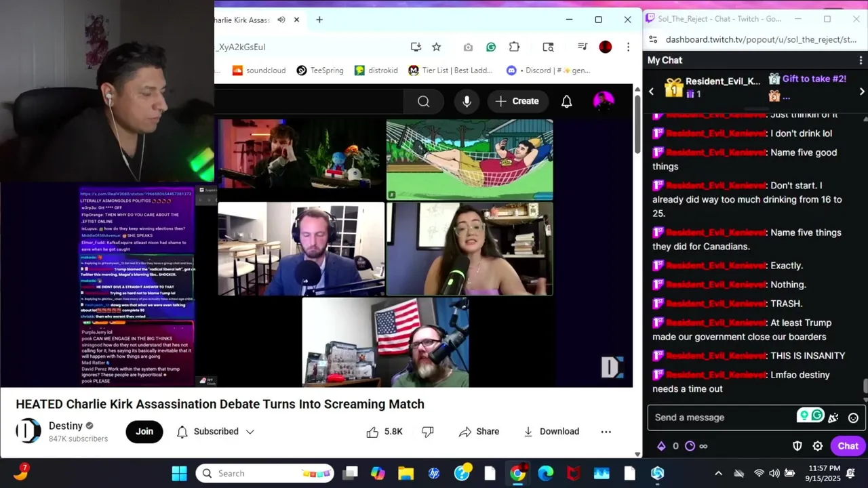Image resolution: width=868 pixels, height=488 pixels.
Task: Click the Share button under video
Action: [x=479, y=432]
